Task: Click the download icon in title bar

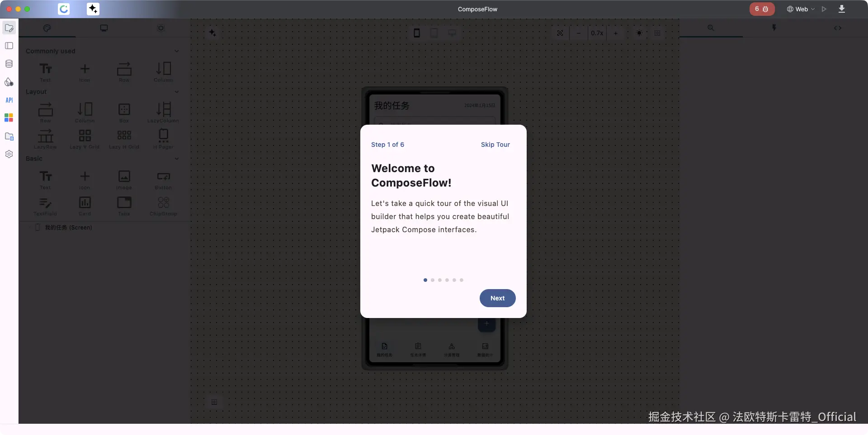Action: (x=842, y=9)
